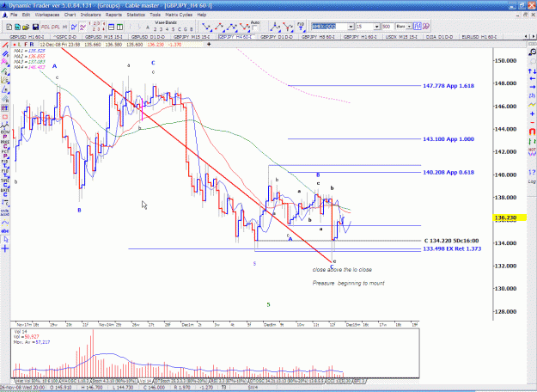Click the red magnet icon on right toolbar
This screenshot has width=537, height=392.
click(532, 132)
